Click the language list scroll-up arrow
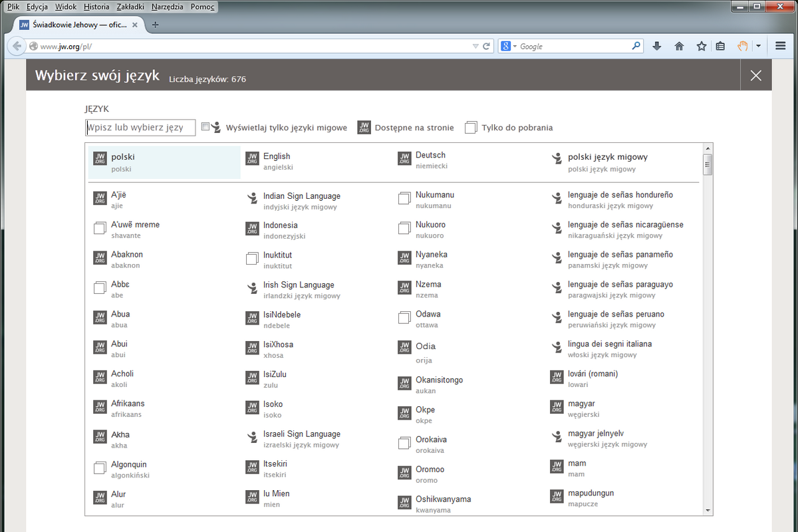Viewport: 798px width, 532px height. point(708,148)
